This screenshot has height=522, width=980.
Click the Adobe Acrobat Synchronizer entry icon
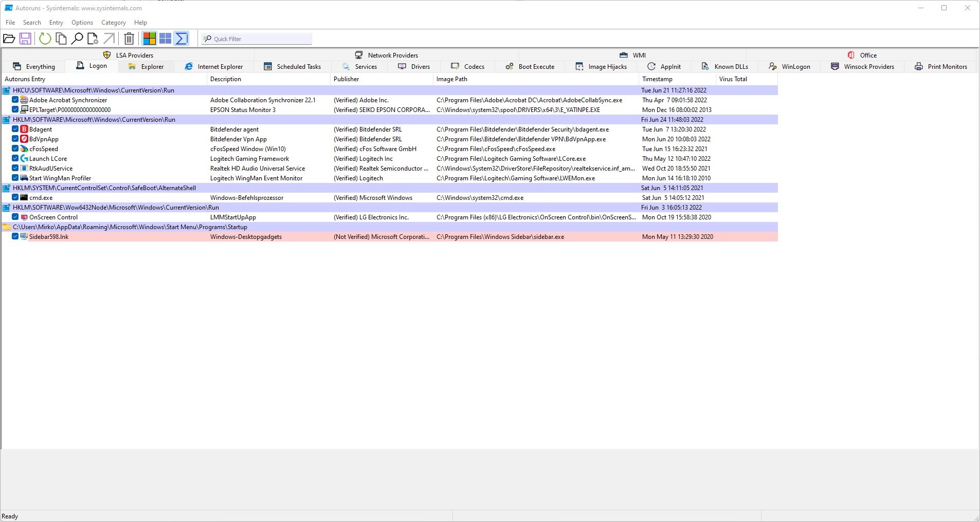tap(24, 100)
